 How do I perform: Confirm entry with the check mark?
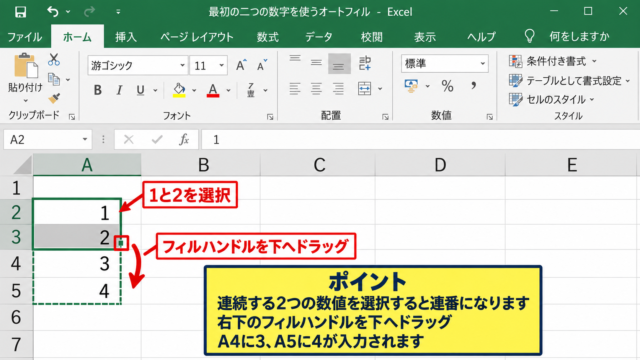pos(157,140)
